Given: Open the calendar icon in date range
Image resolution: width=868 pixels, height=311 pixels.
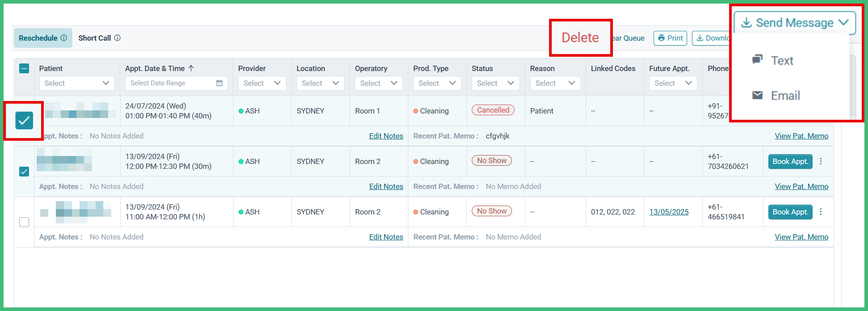Looking at the screenshot, I should 219,83.
